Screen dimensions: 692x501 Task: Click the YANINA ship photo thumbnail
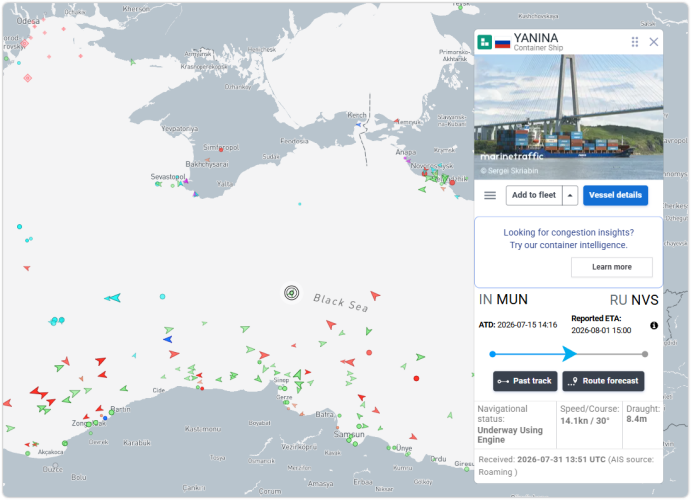click(x=568, y=117)
